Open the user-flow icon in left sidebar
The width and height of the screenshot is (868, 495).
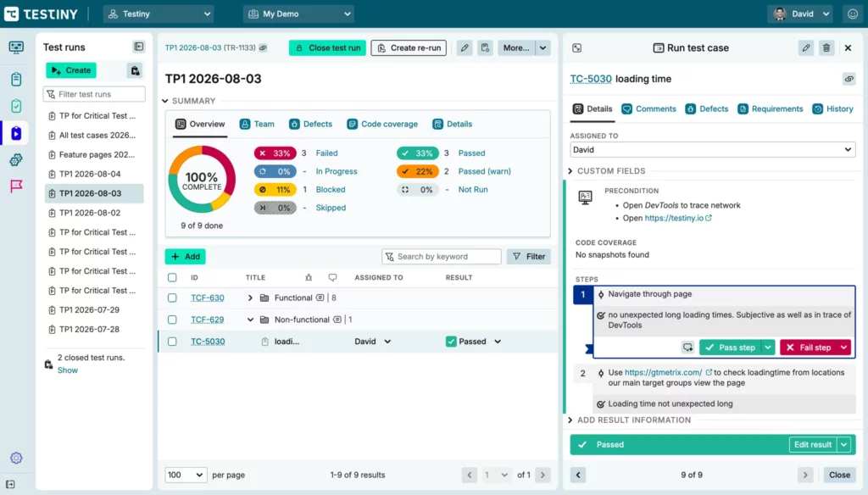(x=16, y=160)
